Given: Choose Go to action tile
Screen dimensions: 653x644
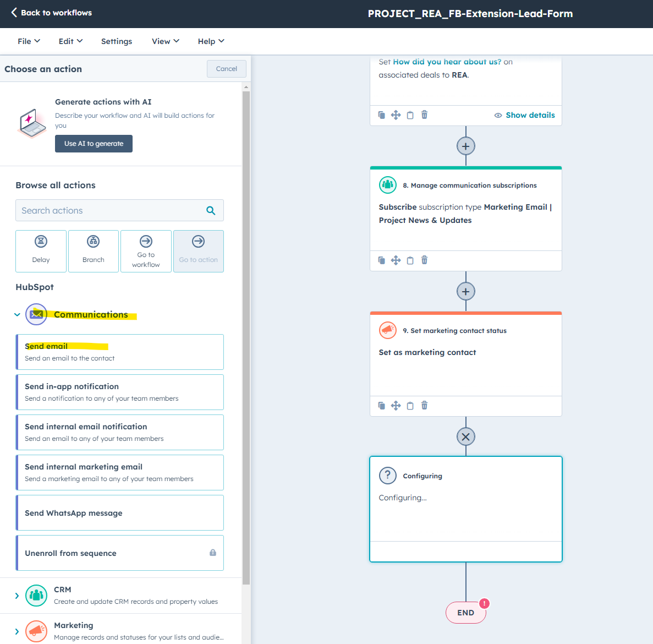Looking at the screenshot, I should [x=198, y=251].
